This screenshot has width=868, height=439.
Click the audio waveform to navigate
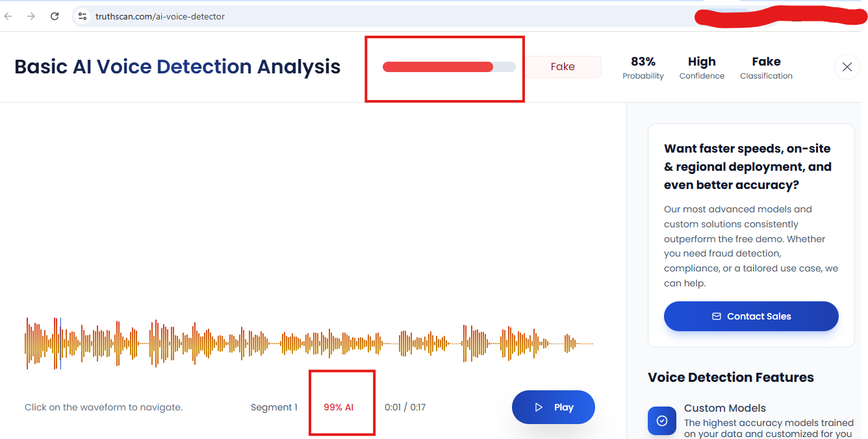[309, 343]
